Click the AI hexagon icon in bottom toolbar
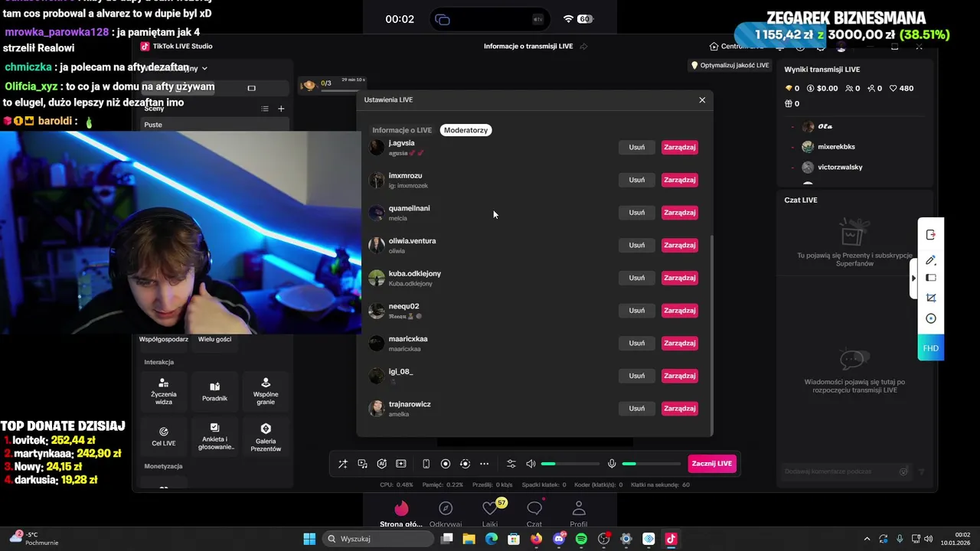This screenshot has height=551, width=980. click(x=381, y=464)
